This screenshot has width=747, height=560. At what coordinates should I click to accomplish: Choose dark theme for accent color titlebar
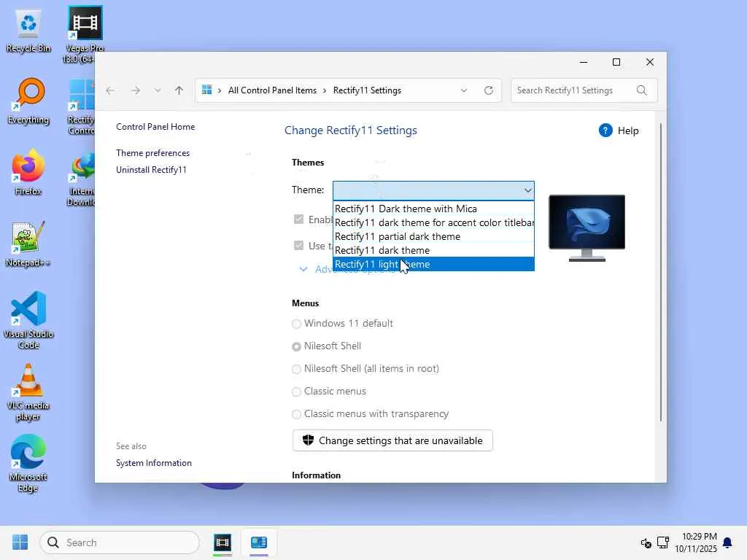click(433, 222)
